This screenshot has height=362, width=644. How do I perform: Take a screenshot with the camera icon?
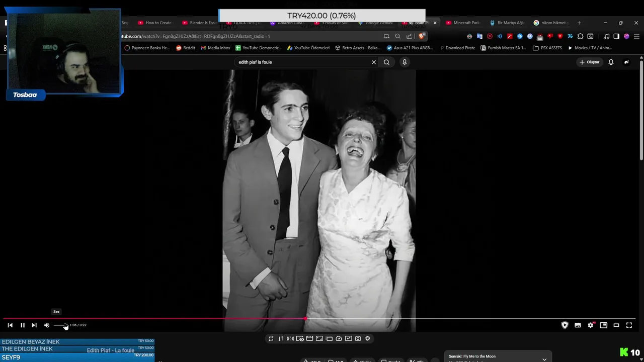coord(358,338)
